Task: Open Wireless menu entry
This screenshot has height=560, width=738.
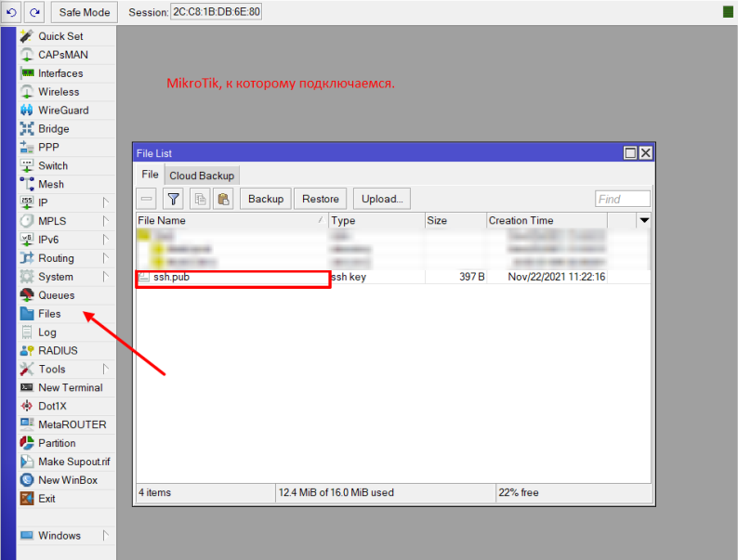Action: click(x=66, y=92)
